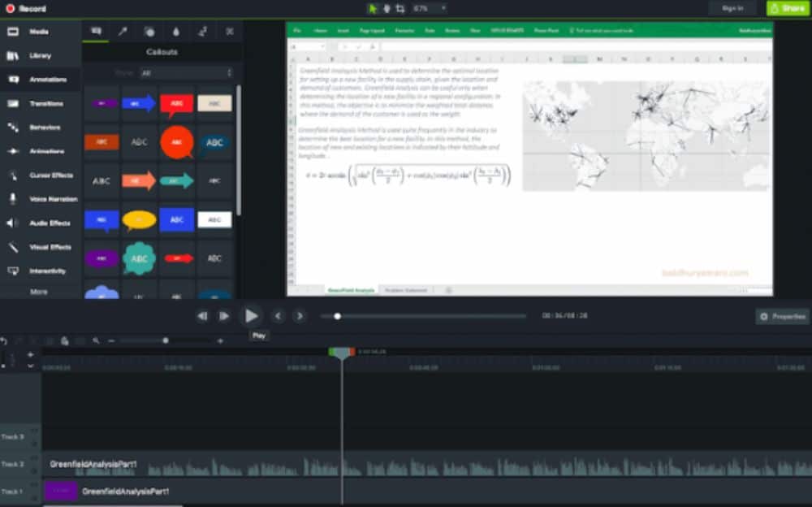The height and width of the screenshot is (507, 812).
Task: Switch to Keystroke Callouts tab
Action: pyautogui.click(x=230, y=32)
